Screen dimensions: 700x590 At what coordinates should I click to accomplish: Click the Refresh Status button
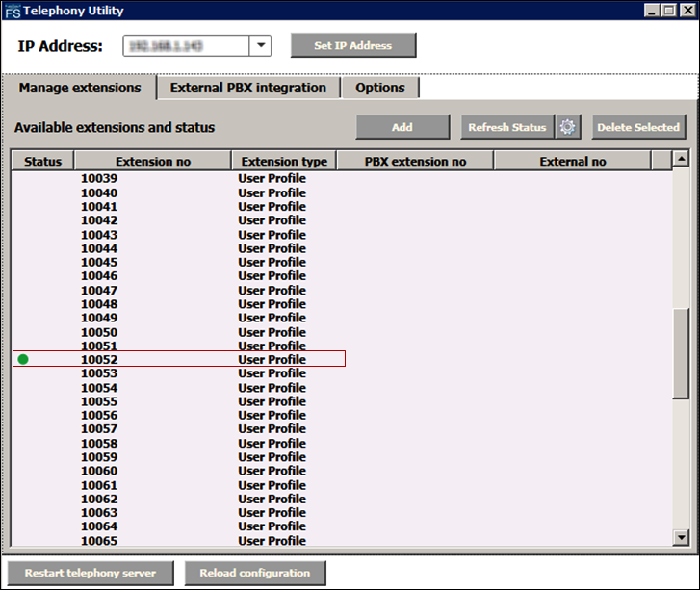coord(506,127)
